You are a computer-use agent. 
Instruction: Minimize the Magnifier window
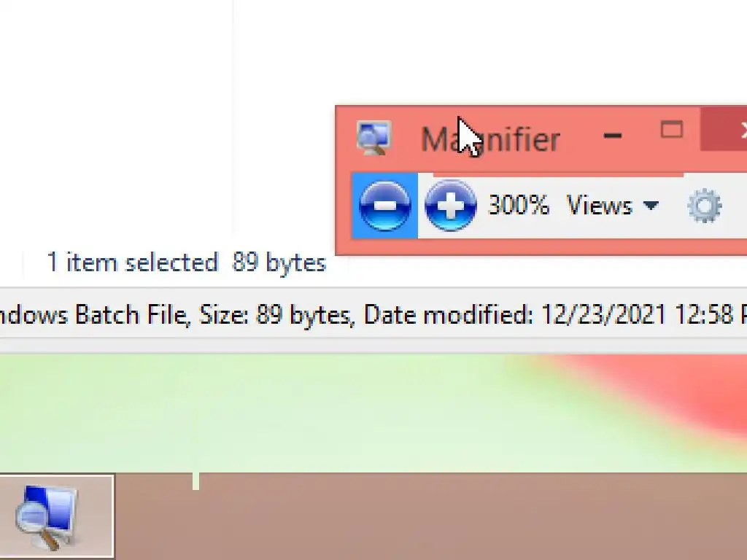[612, 136]
